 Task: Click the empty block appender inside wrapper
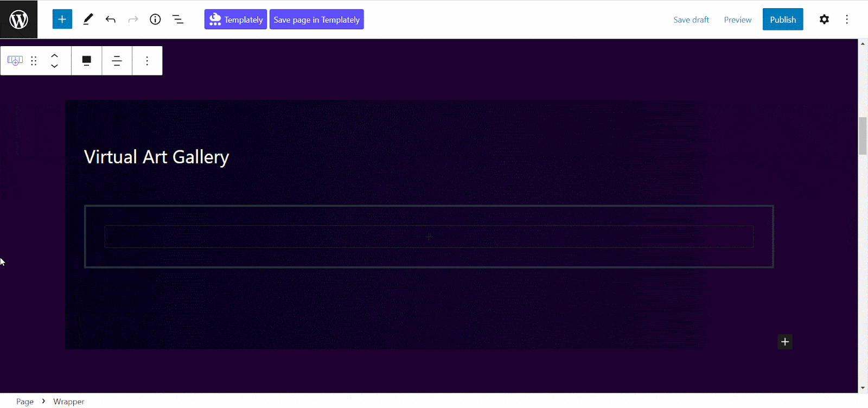point(429,237)
